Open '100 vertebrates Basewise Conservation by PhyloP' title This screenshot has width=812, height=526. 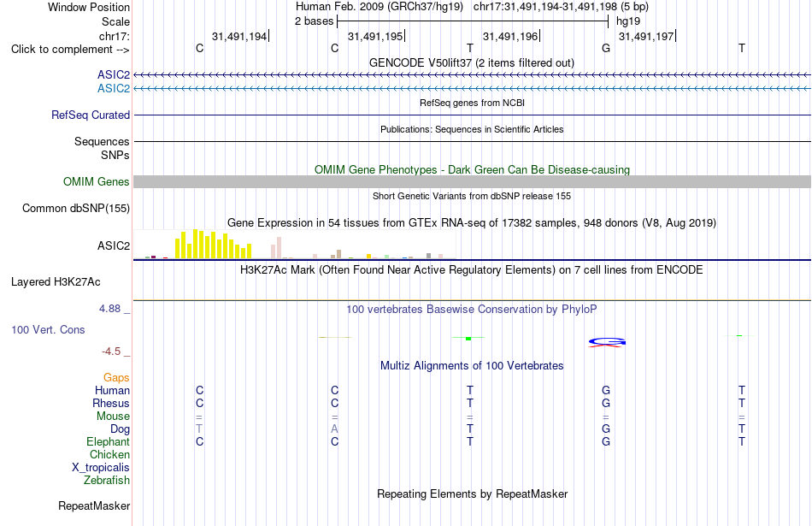pos(472,310)
